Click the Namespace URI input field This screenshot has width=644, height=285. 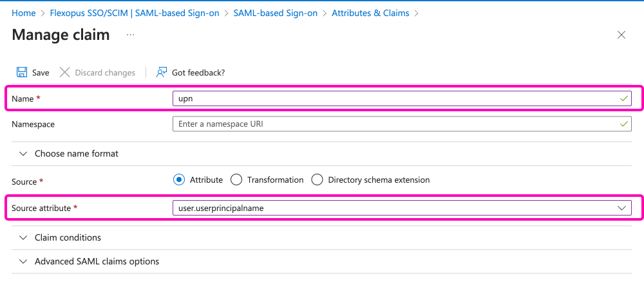[x=393, y=124]
